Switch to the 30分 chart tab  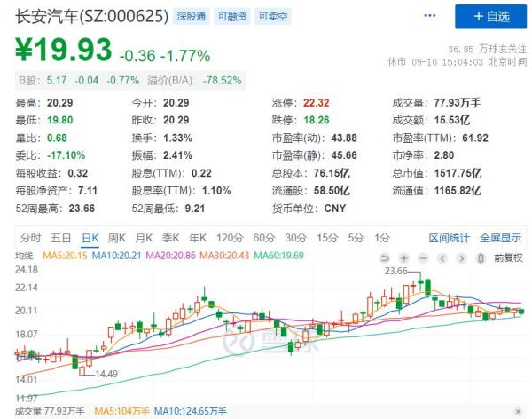pos(295,238)
